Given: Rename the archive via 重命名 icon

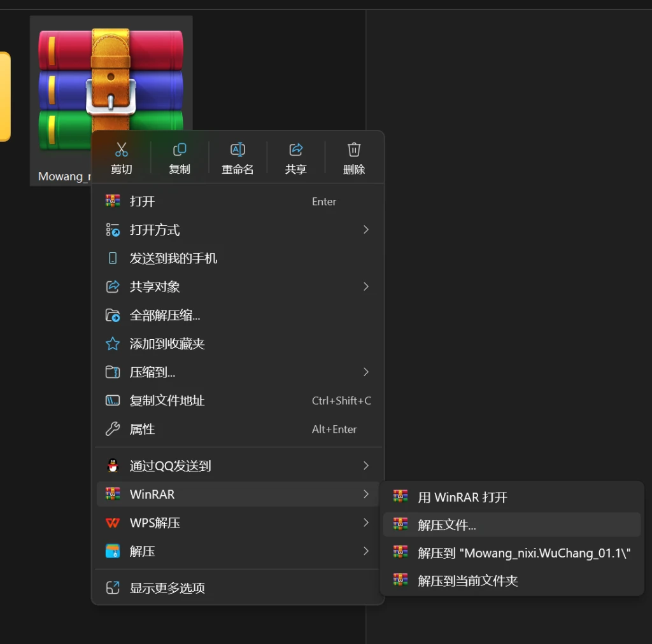Looking at the screenshot, I should click(x=237, y=157).
